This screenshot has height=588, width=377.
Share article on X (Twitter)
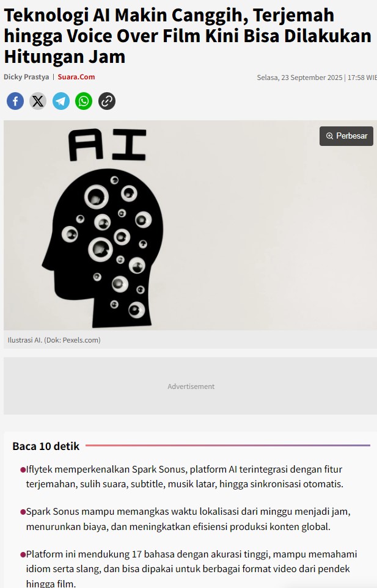pyautogui.click(x=38, y=101)
